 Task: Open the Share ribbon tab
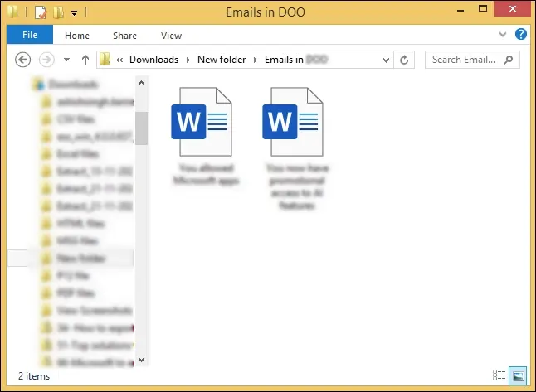pyautogui.click(x=124, y=36)
